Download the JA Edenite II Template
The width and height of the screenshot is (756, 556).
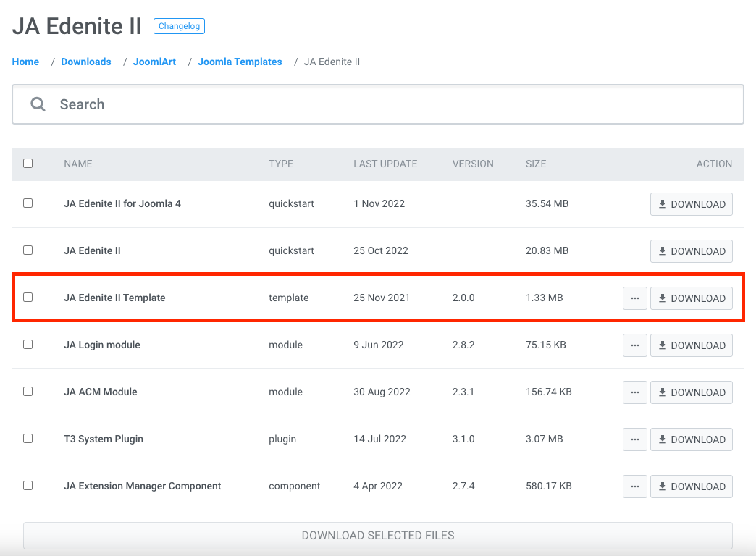pyautogui.click(x=691, y=298)
